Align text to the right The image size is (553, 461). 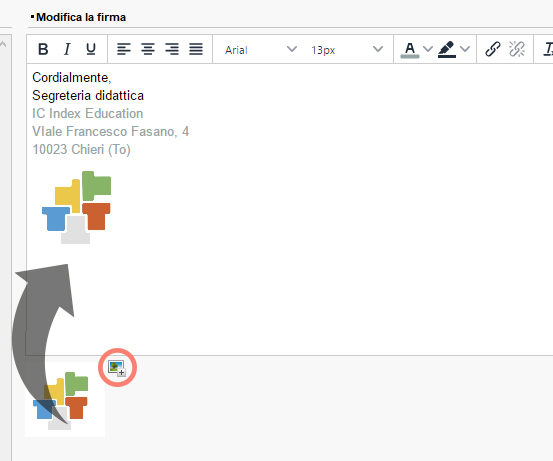pyautogui.click(x=172, y=49)
